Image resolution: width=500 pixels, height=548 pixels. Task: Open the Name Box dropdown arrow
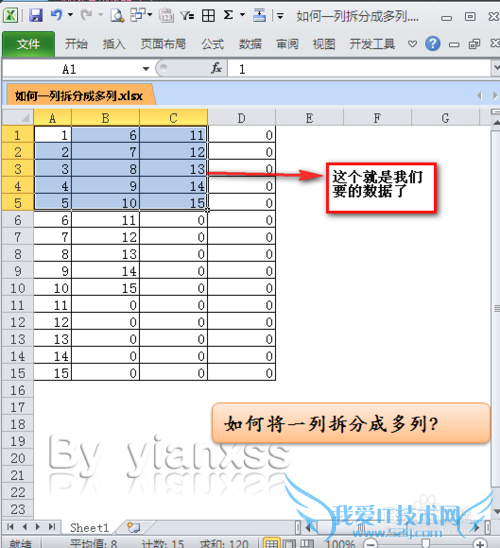pyautogui.click(x=146, y=68)
